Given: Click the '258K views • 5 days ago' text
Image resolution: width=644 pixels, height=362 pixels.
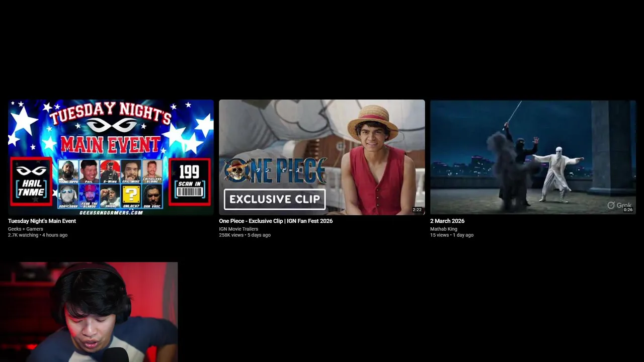Looking at the screenshot, I should coord(245,235).
